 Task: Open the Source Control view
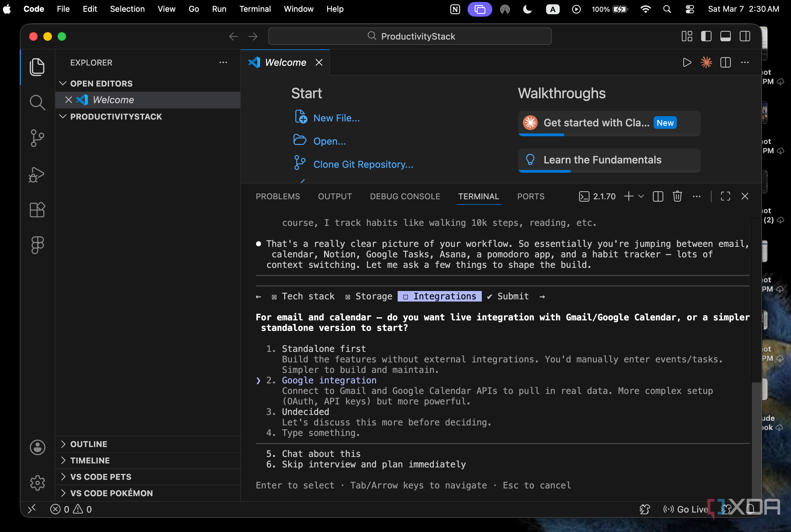pyautogui.click(x=37, y=138)
